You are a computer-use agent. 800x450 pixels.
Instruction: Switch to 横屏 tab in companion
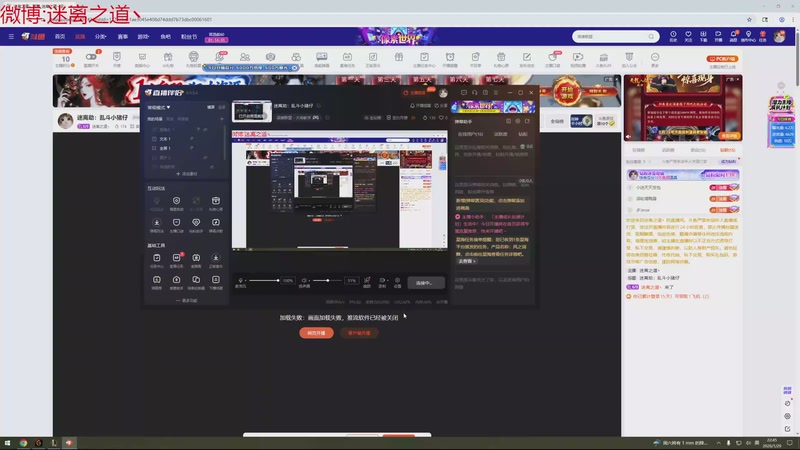[211, 107]
